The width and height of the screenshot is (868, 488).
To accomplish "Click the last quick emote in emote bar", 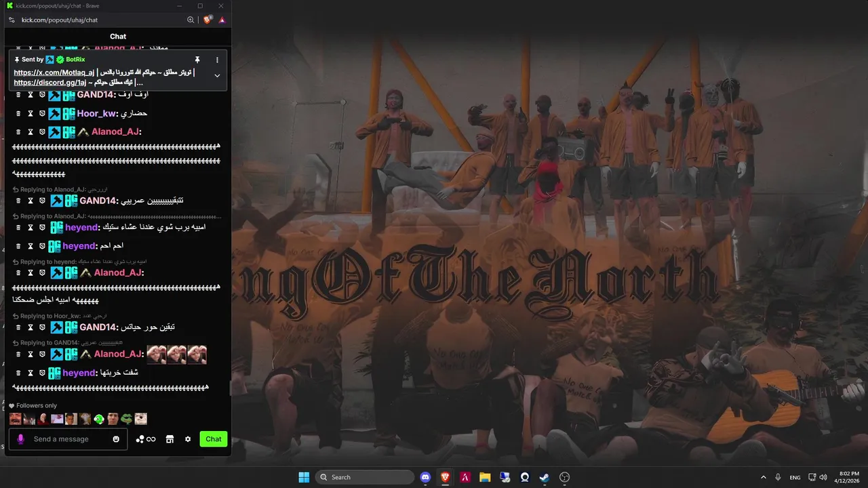I will [x=140, y=419].
